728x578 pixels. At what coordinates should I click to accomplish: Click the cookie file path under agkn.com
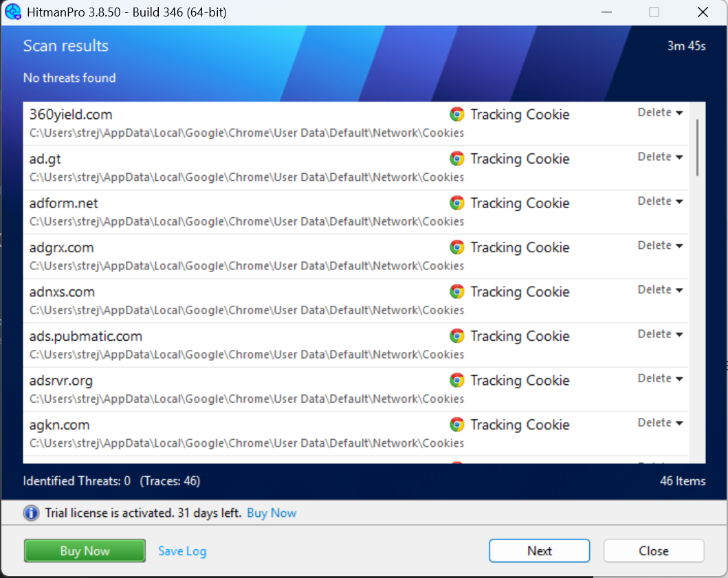pos(247,444)
